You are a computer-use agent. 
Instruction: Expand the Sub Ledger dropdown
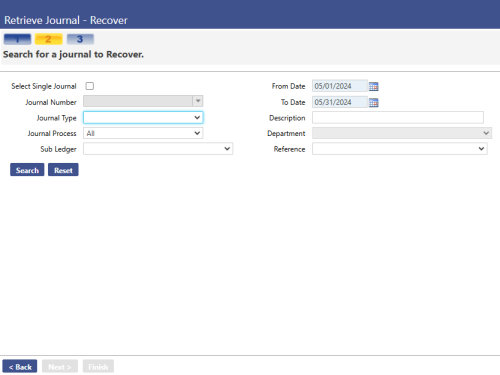coord(158,149)
